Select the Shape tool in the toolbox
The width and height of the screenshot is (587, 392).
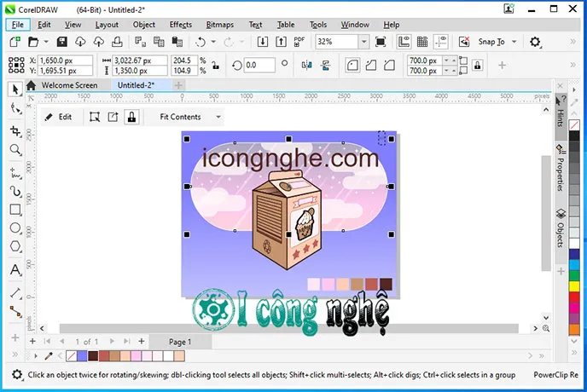pyautogui.click(x=15, y=109)
